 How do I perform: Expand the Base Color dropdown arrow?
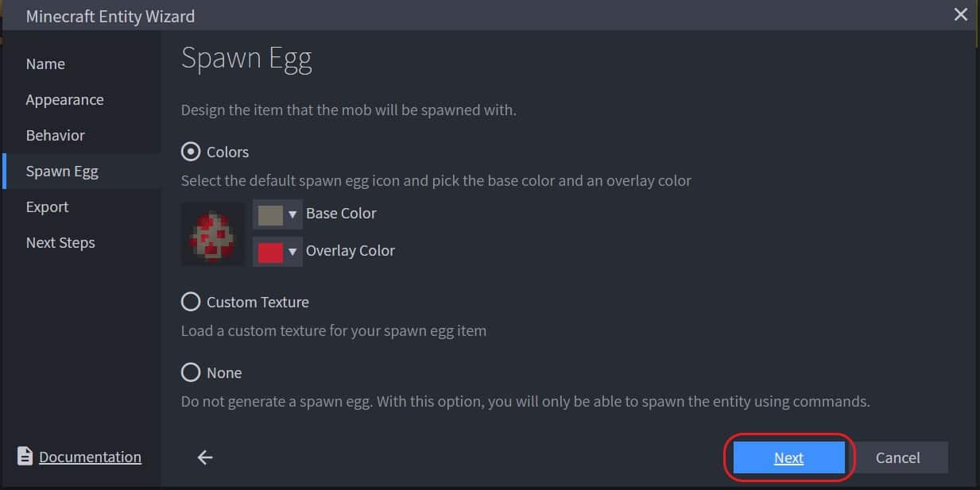292,214
